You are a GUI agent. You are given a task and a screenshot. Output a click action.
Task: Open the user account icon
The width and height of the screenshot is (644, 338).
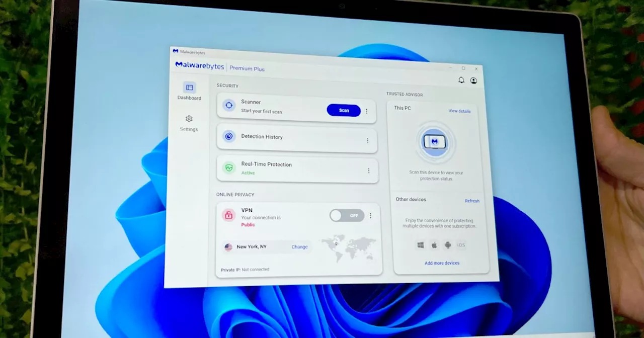(473, 80)
